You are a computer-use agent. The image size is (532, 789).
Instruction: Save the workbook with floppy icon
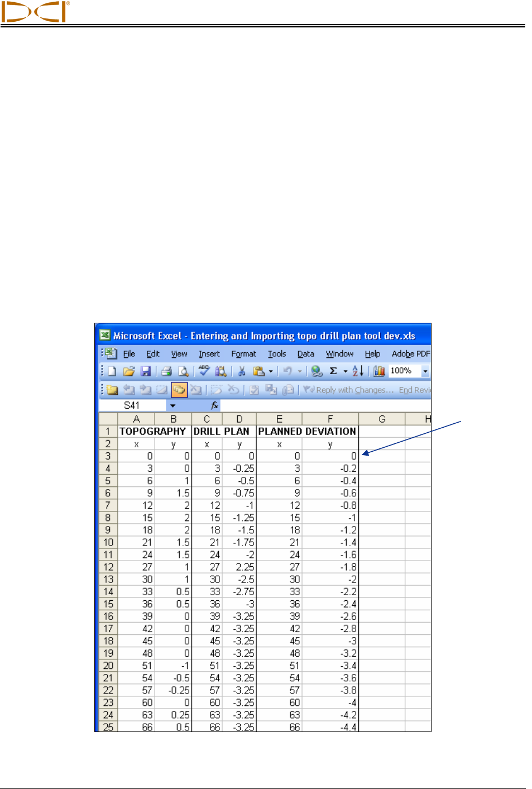tap(146, 371)
